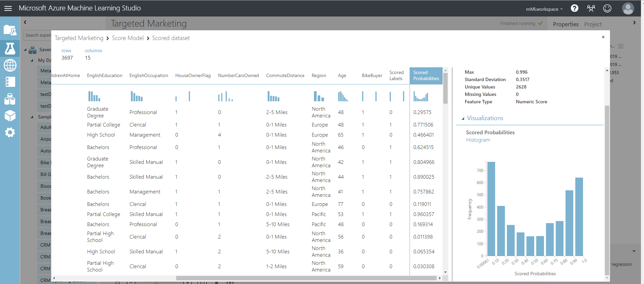Click the Score Model breadcrumb link
This screenshot has height=284, width=644.
pyautogui.click(x=128, y=38)
